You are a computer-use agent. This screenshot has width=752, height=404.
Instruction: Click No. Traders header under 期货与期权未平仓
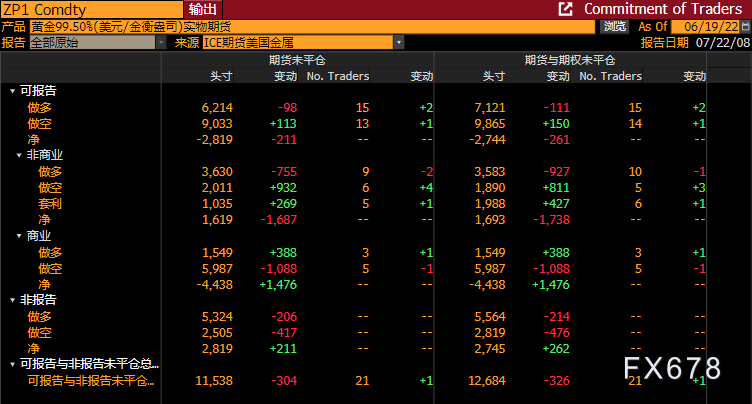(x=610, y=76)
